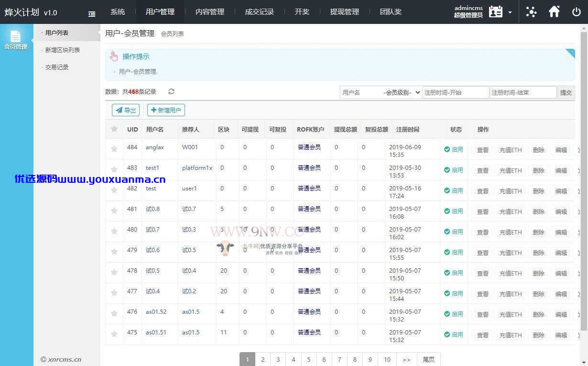Open the 会员级别 dropdown filter
Screen dimensions: 588x366
[402, 92]
